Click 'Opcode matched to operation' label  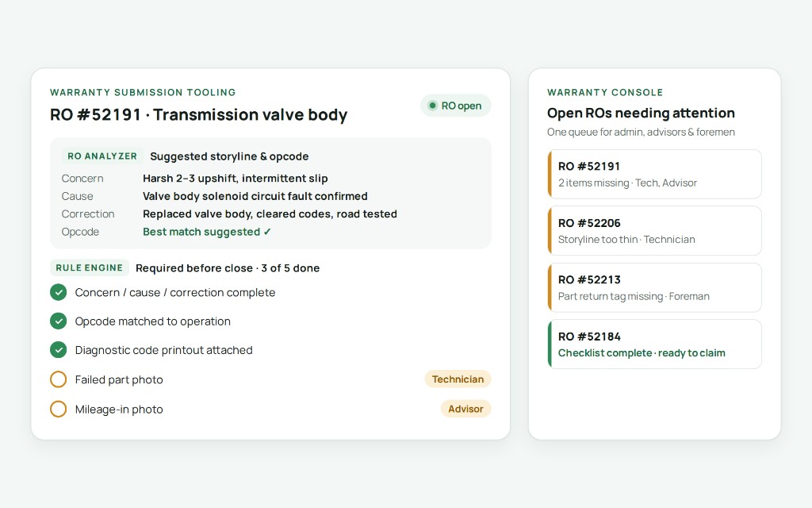click(153, 321)
